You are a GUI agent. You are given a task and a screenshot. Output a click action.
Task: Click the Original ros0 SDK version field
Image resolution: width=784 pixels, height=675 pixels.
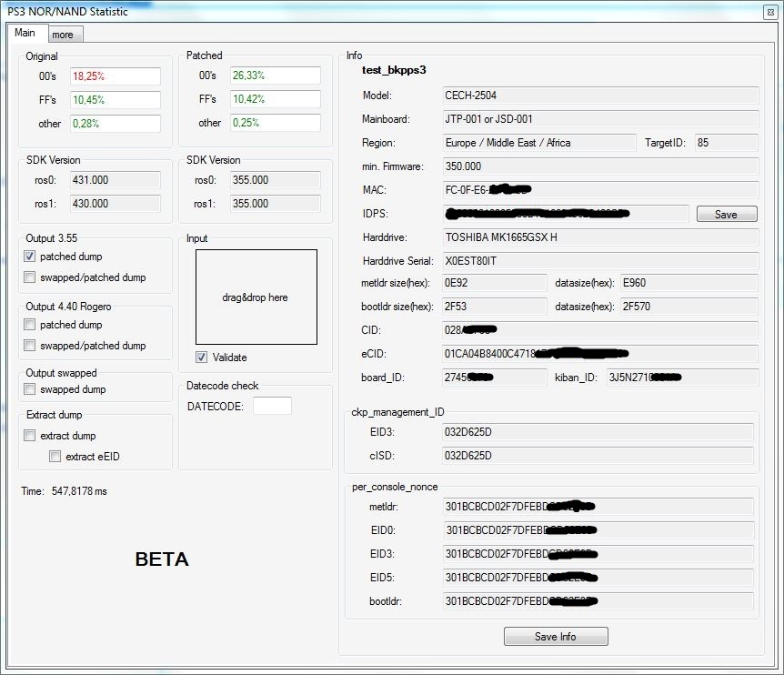103,180
